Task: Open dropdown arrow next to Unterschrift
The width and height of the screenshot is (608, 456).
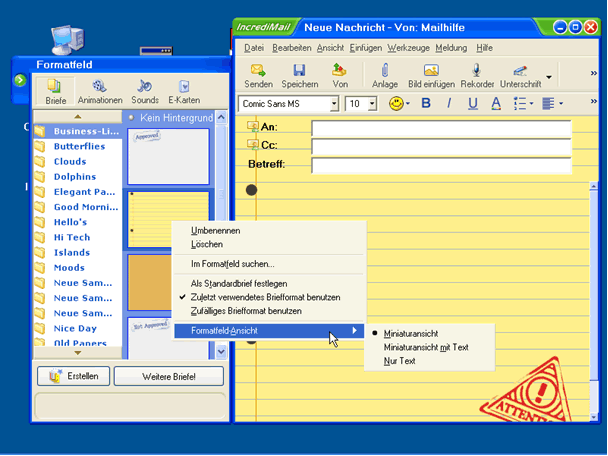Action: click(x=549, y=77)
